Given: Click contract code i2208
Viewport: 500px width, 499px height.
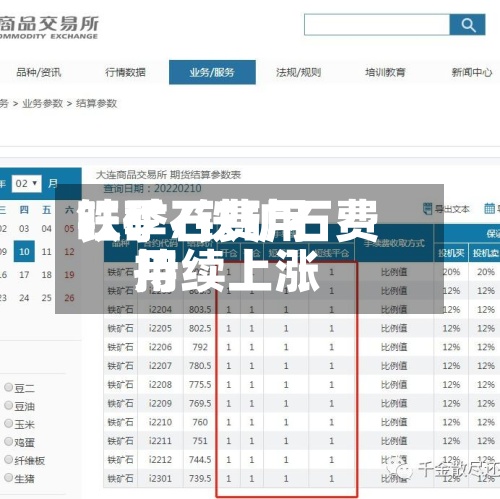Looking at the screenshot, I should tap(160, 385).
